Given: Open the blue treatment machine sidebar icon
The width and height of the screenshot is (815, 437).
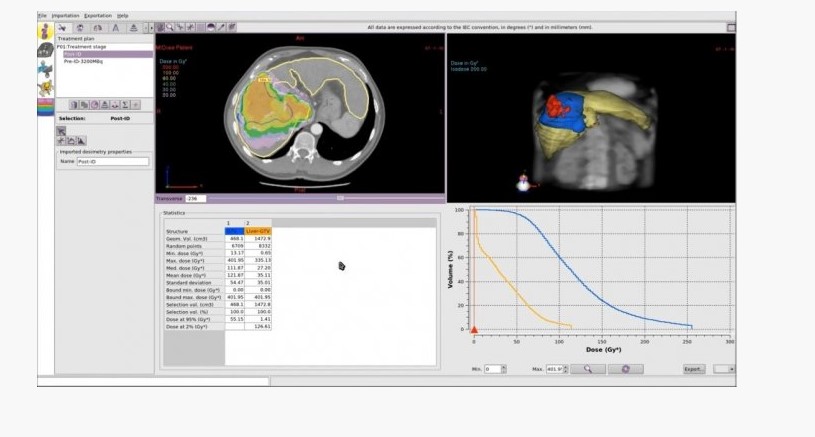Looking at the screenshot, I should pos(45,69).
